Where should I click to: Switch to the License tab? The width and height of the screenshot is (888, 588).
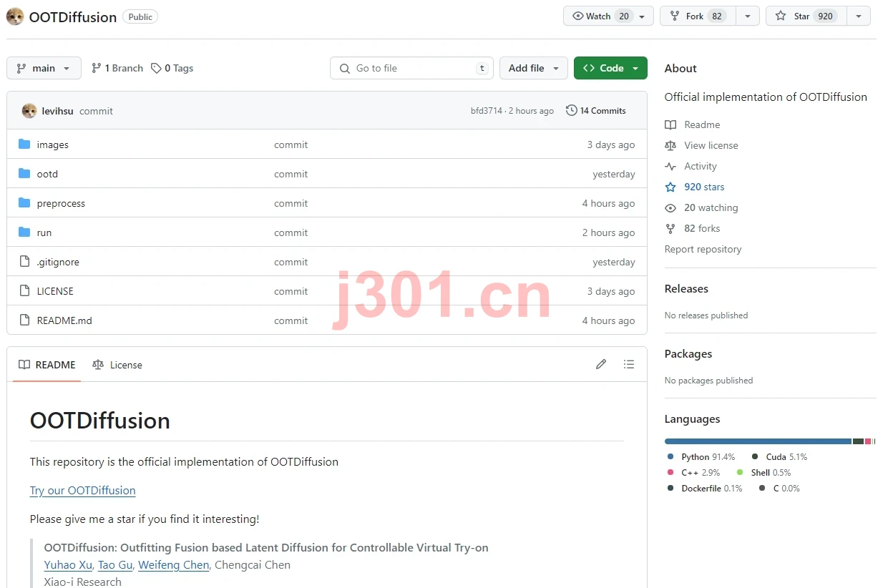(x=117, y=365)
